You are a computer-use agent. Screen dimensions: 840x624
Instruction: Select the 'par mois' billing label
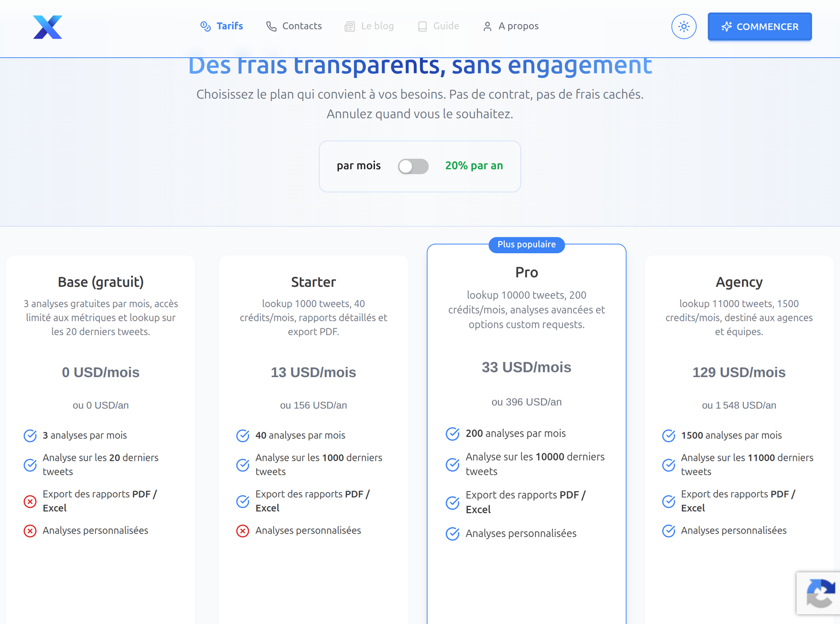pyautogui.click(x=359, y=166)
